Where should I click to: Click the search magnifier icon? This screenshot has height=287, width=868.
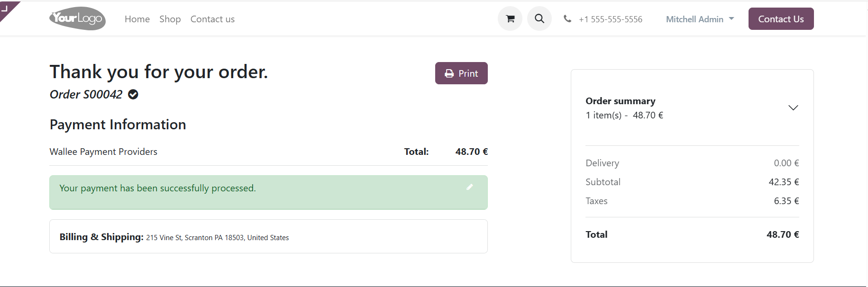click(x=539, y=19)
